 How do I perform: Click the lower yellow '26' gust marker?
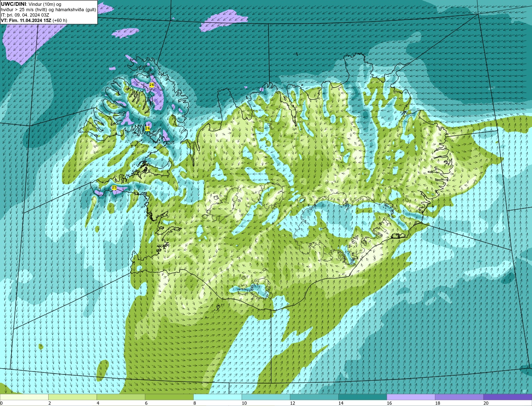click(x=148, y=129)
